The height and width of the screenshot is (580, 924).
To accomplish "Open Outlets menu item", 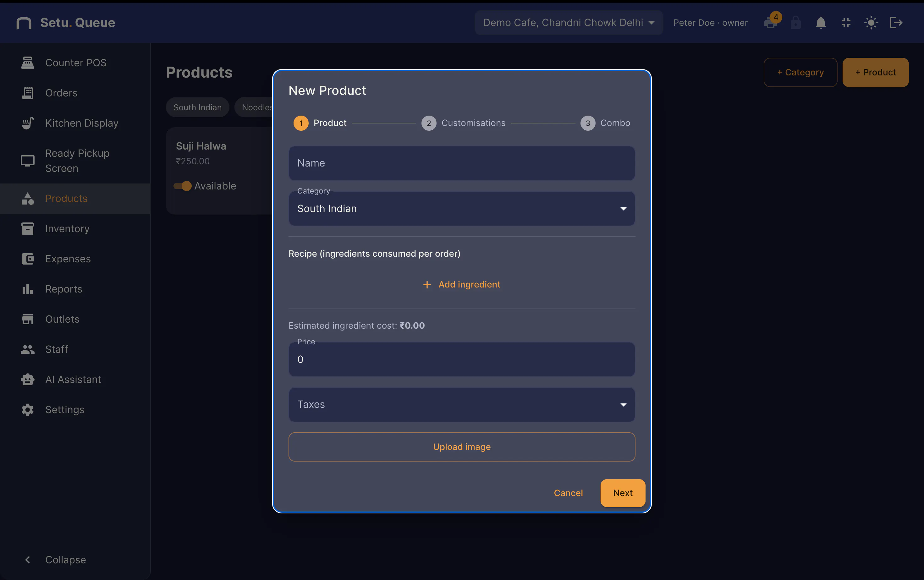I will [75, 319].
